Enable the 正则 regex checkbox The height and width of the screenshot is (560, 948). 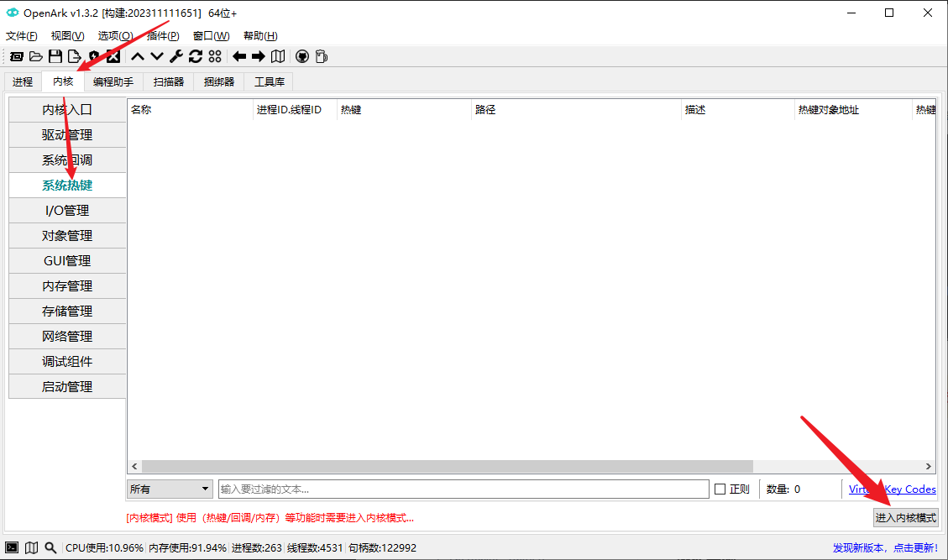(720, 489)
